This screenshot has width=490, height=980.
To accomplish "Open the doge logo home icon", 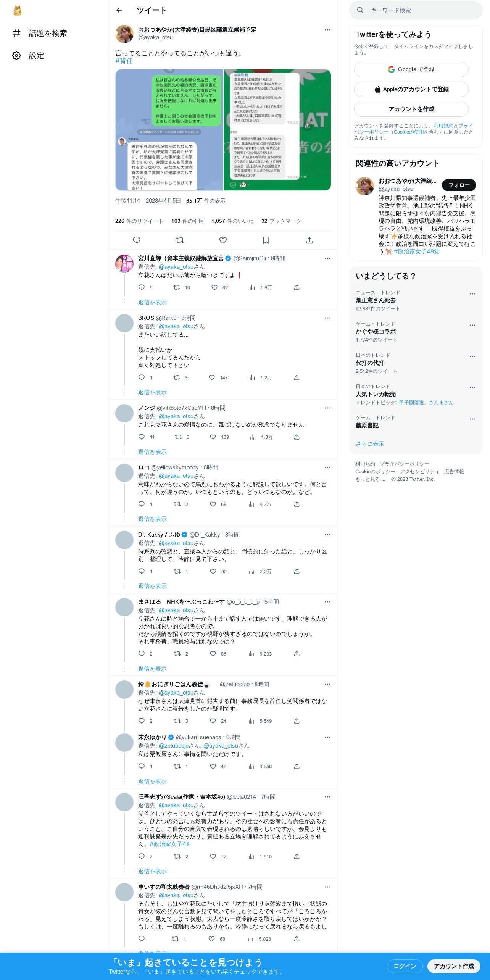I will (17, 11).
